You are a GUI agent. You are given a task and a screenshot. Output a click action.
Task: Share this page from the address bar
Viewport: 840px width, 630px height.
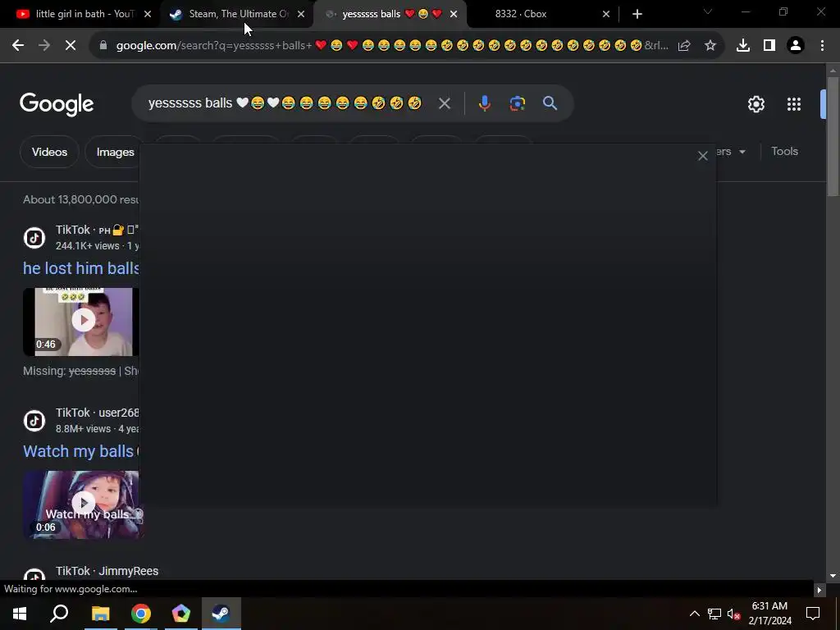pyautogui.click(x=684, y=46)
